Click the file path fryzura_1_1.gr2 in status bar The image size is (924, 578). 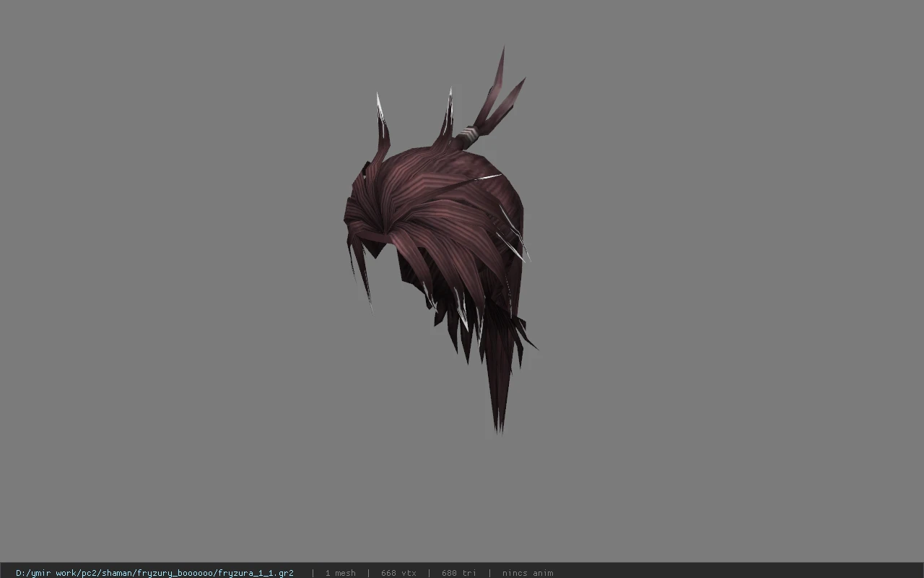(x=154, y=573)
